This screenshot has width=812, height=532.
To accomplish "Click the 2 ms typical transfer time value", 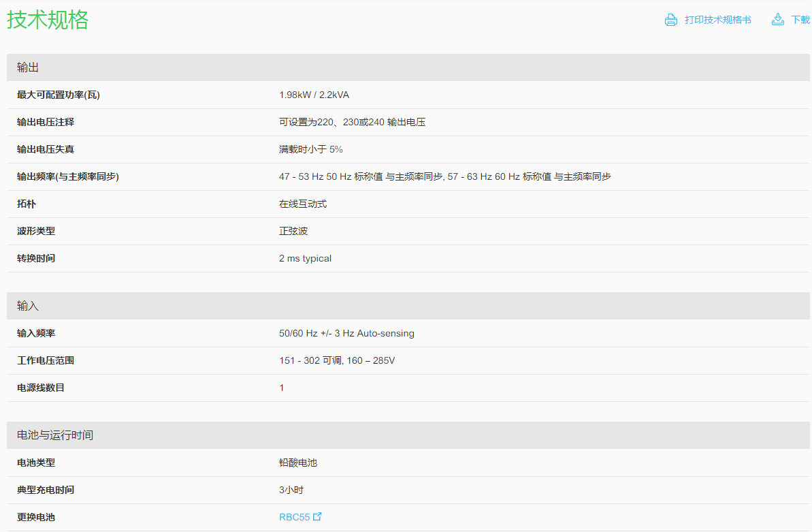I will pyautogui.click(x=305, y=258).
